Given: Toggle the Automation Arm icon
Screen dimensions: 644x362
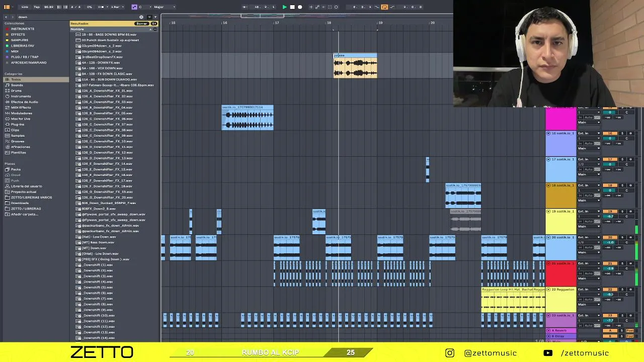Looking at the screenshot, I should [x=317, y=7].
